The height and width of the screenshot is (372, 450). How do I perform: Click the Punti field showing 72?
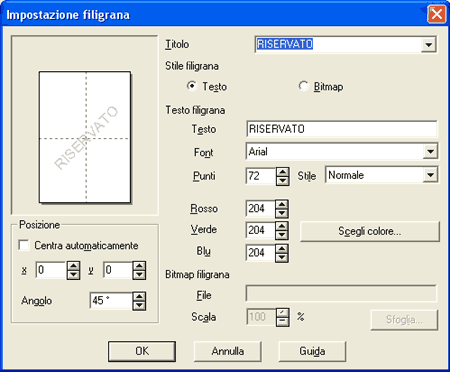261,176
